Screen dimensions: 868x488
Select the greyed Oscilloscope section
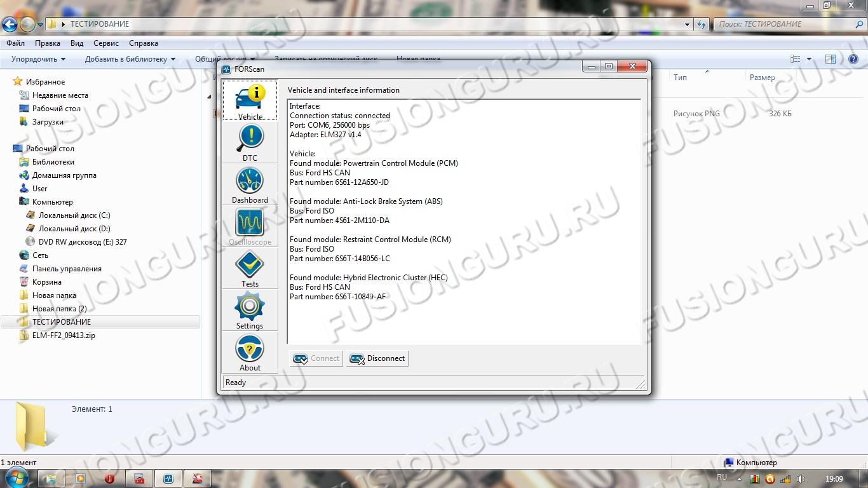[250, 226]
